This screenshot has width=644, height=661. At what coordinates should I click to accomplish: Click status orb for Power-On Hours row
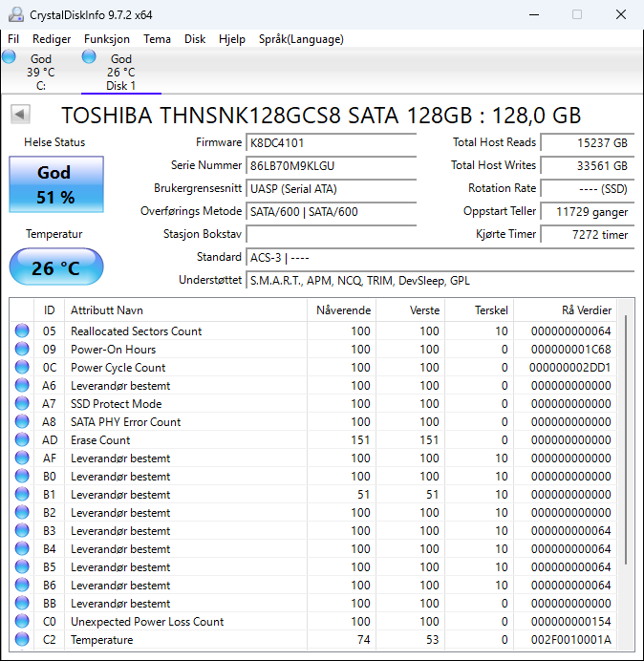(22, 349)
